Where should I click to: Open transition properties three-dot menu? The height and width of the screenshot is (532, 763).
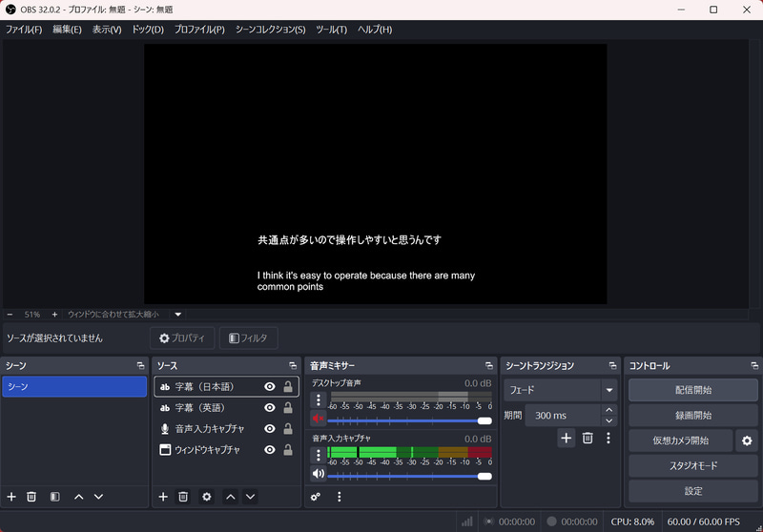click(x=608, y=439)
